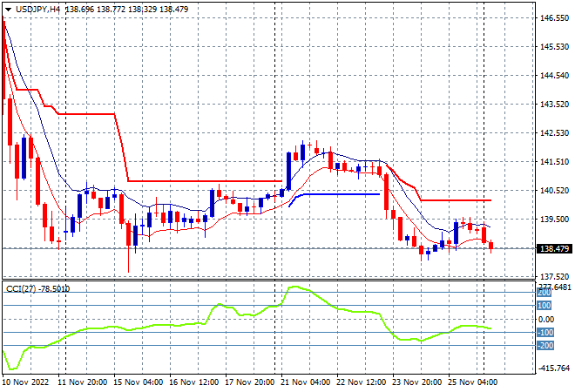
Task: Click the CCI -100 level label
Action: click(x=545, y=333)
